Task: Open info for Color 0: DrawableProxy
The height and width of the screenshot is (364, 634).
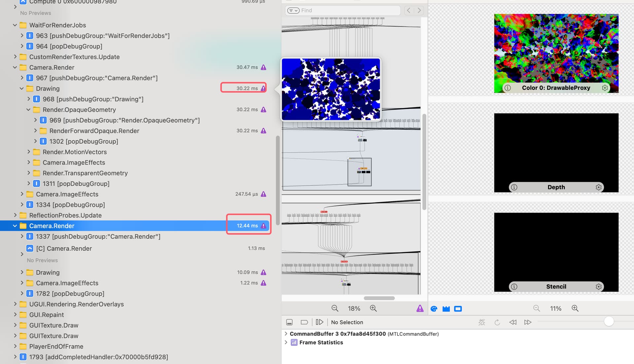Action: point(507,88)
